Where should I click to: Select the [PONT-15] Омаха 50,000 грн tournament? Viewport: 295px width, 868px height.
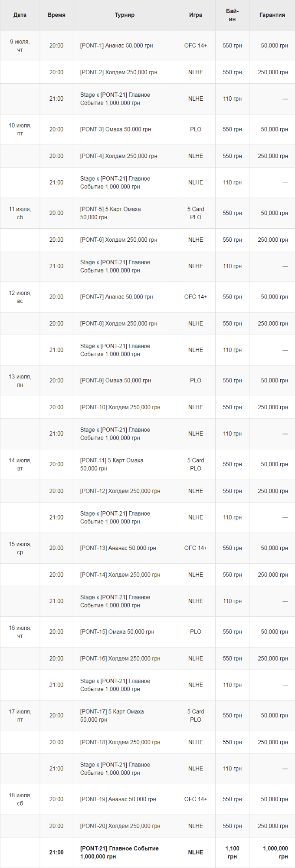(x=117, y=632)
